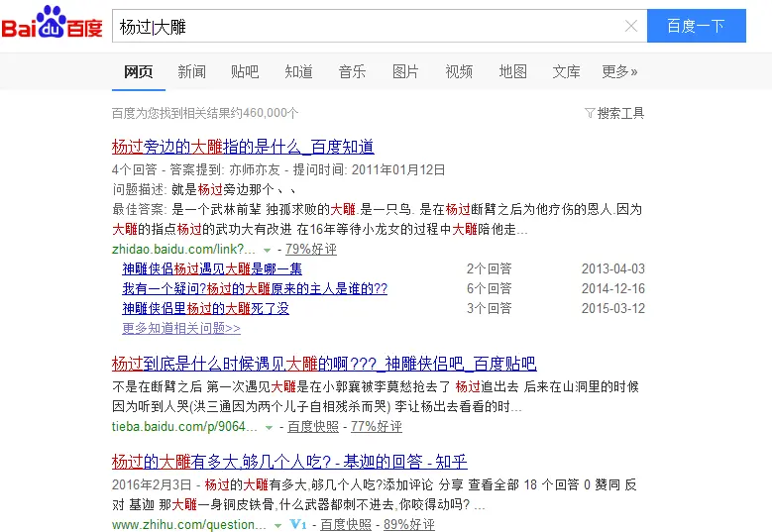
Task: Switch to the 新闻 tab
Action: [x=191, y=72]
